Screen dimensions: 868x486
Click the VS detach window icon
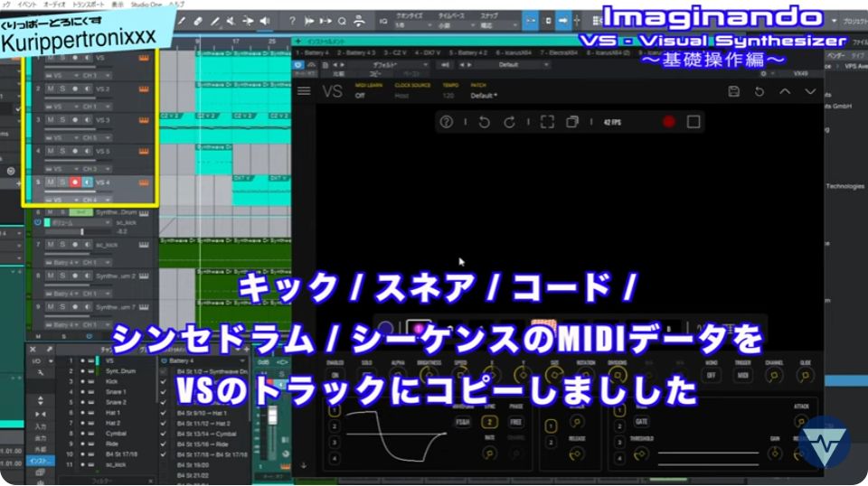(572, 122)
